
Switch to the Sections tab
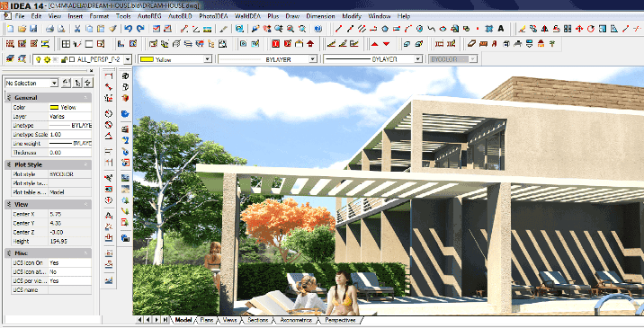257,320
